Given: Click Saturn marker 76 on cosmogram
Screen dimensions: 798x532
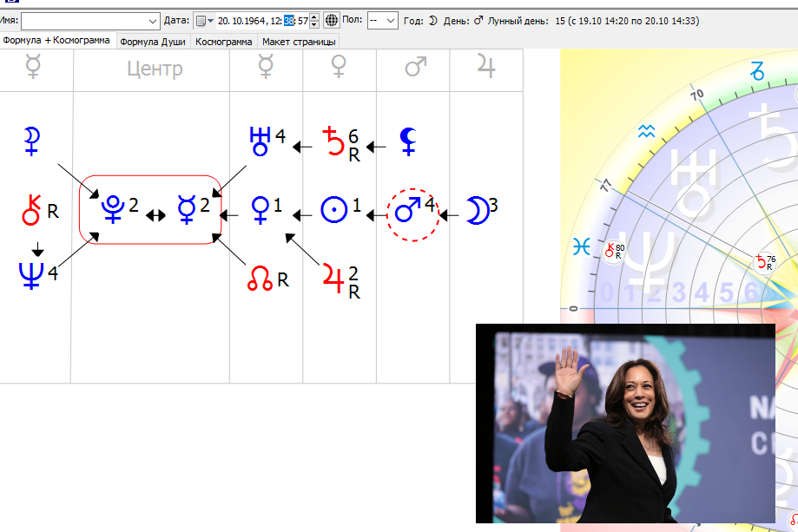Looking at the screenshot, I should coord(765,263).
